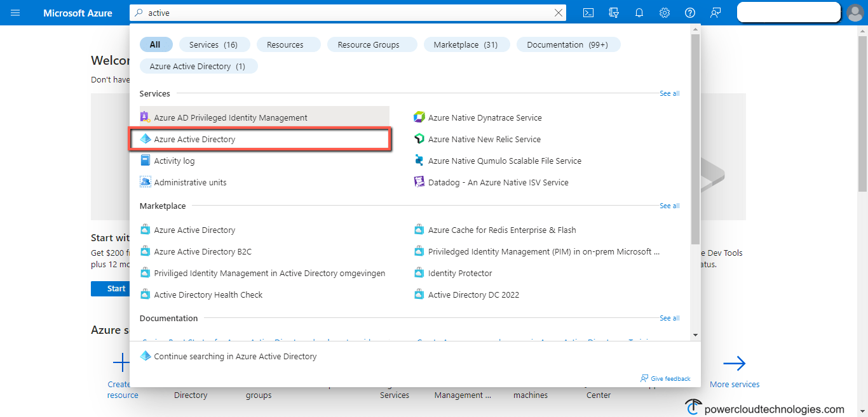Click Give feedback in search panel
The image size is (868, 417).
[665, 378]
